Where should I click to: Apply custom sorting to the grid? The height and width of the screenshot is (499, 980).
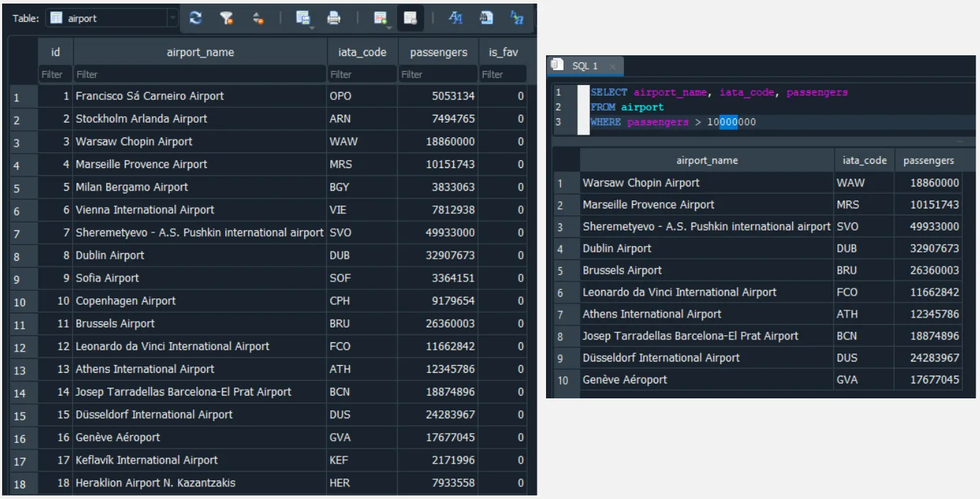[x=259, y=19]
